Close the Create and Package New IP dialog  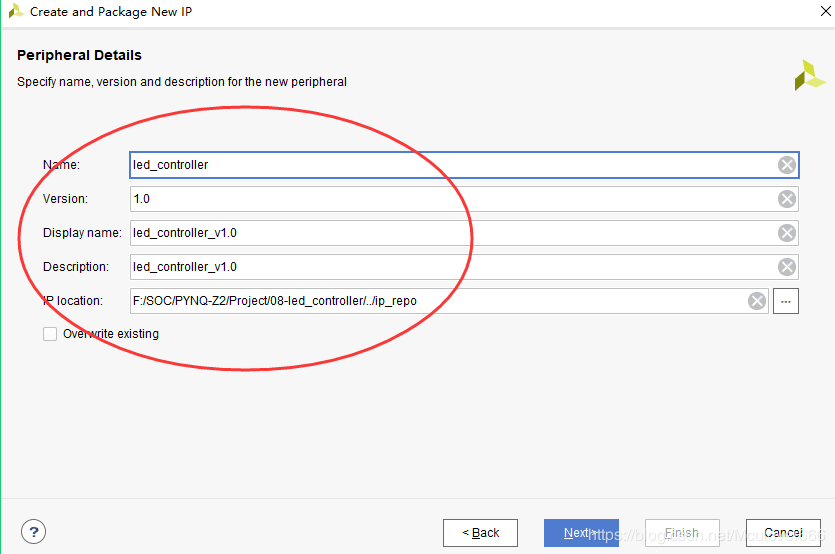click(825, 11)
